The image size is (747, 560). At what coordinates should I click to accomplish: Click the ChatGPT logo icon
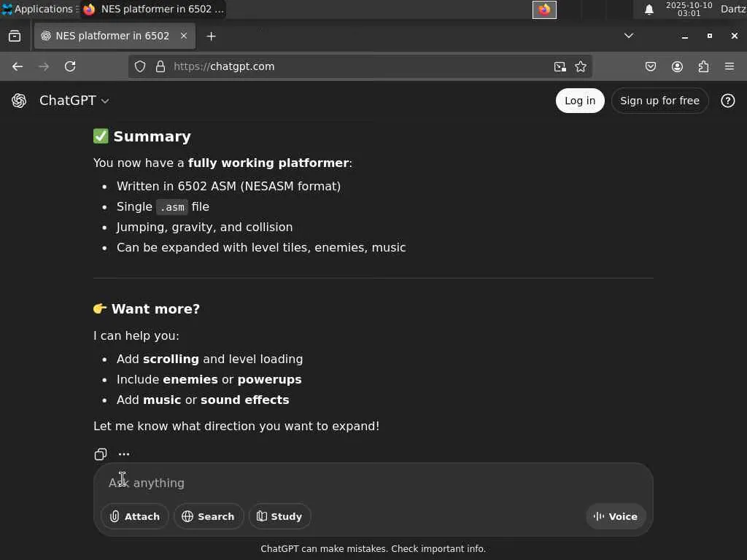19,101
